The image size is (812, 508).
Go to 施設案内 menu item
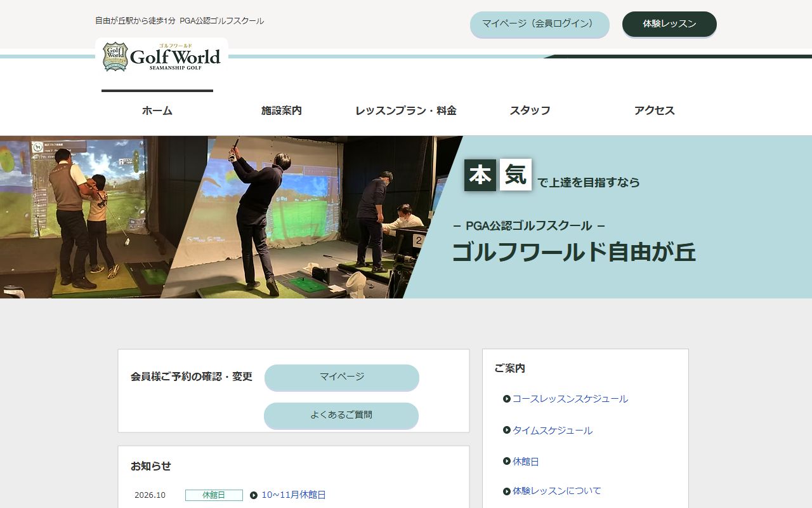click(282, 110)
